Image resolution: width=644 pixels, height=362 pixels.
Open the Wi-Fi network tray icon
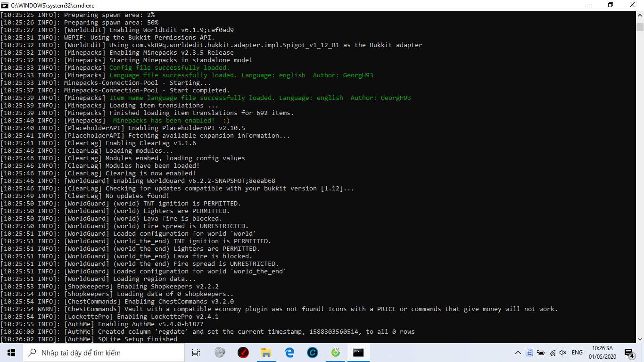point(552,353)
